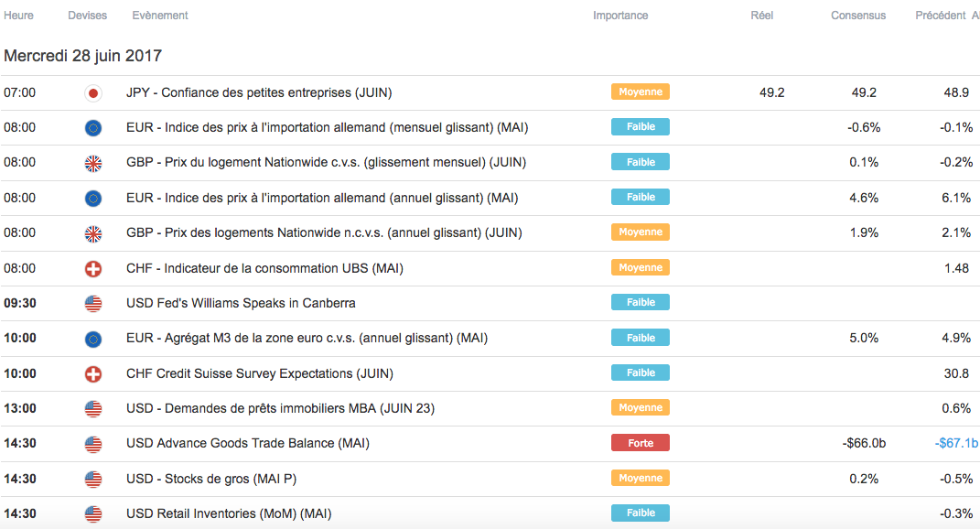980x529 pixels.
Task: Click the Faible badge on Fed's Williams row
Action: 640,302
